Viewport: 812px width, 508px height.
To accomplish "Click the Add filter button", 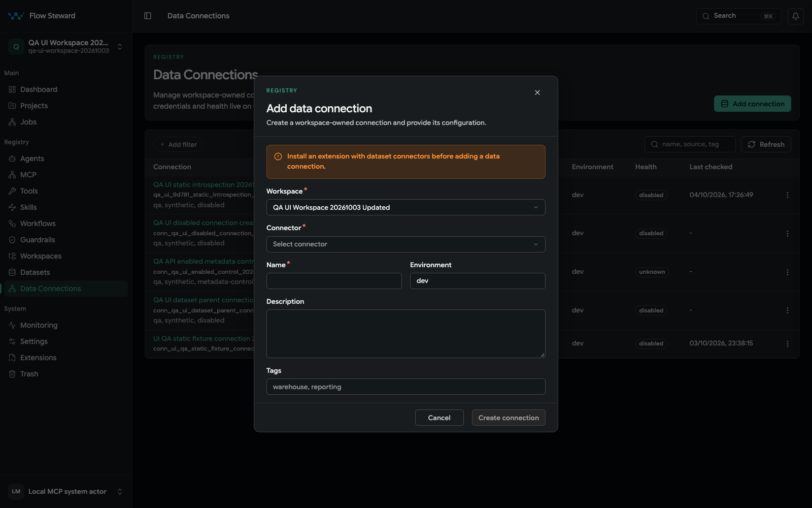I will (x=178, y=144).
